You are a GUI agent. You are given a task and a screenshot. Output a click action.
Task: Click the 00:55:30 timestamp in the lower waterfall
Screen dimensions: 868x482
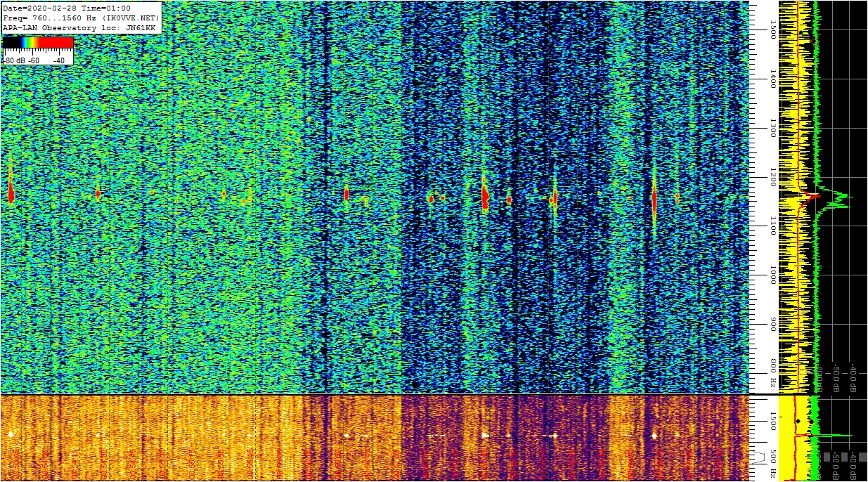coord(220,463)
